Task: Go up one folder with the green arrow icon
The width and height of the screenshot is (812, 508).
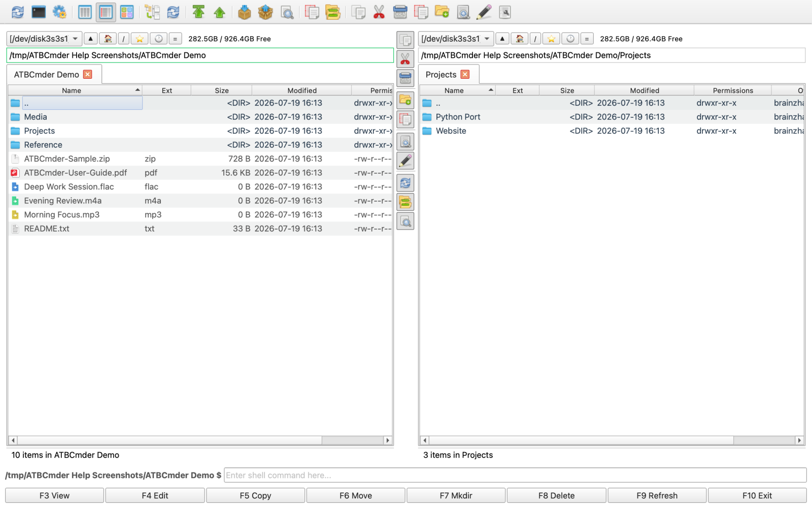Action: point(219,12)
